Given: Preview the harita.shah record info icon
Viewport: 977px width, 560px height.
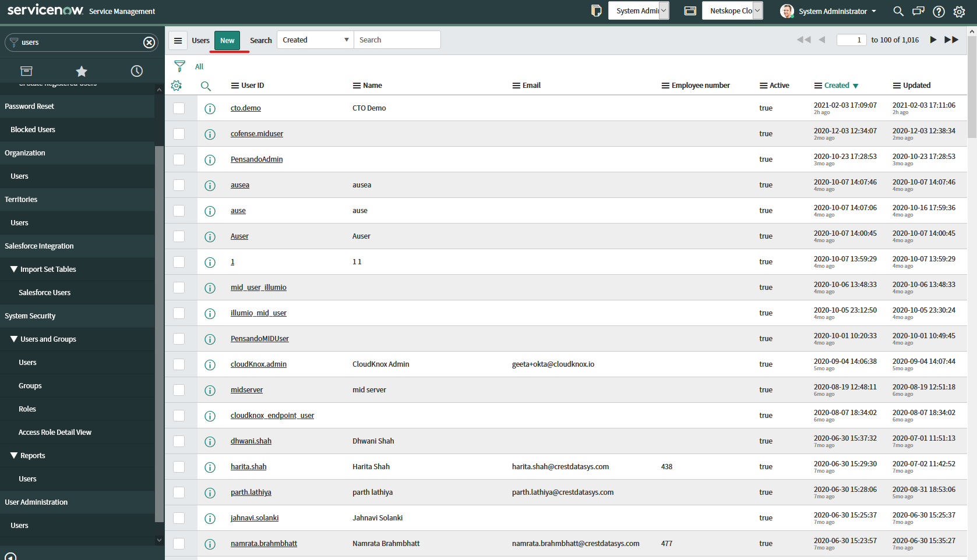Looking at the screenshot, I should 210,467.
